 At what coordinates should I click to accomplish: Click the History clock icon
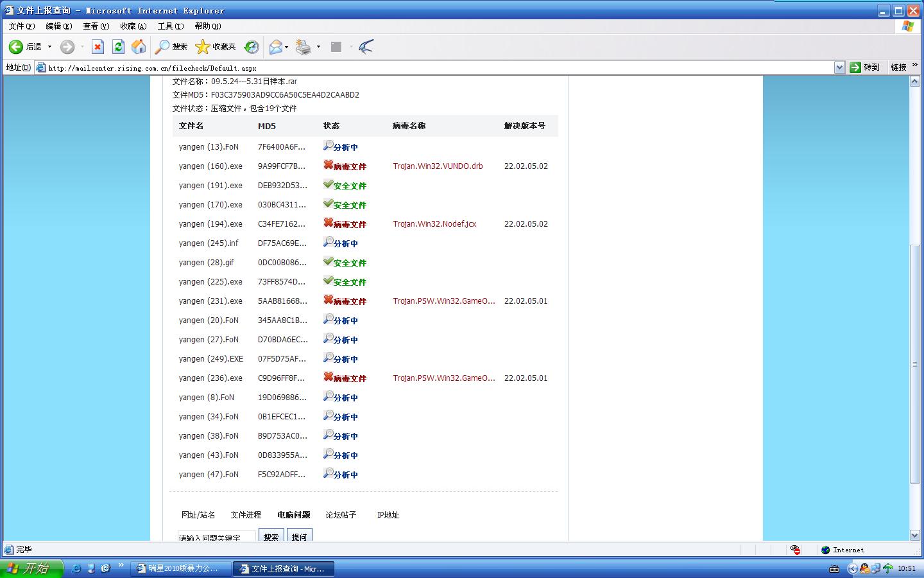252,46
